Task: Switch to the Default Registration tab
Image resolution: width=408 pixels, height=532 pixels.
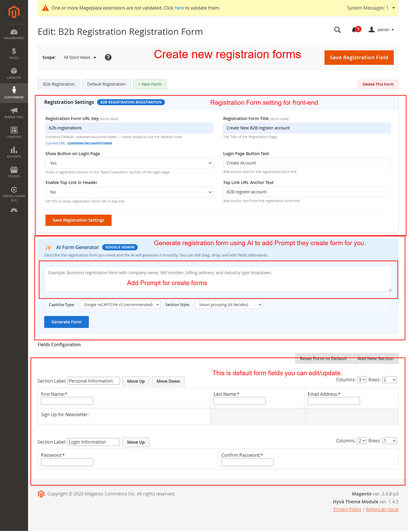Action: (106, 84)
